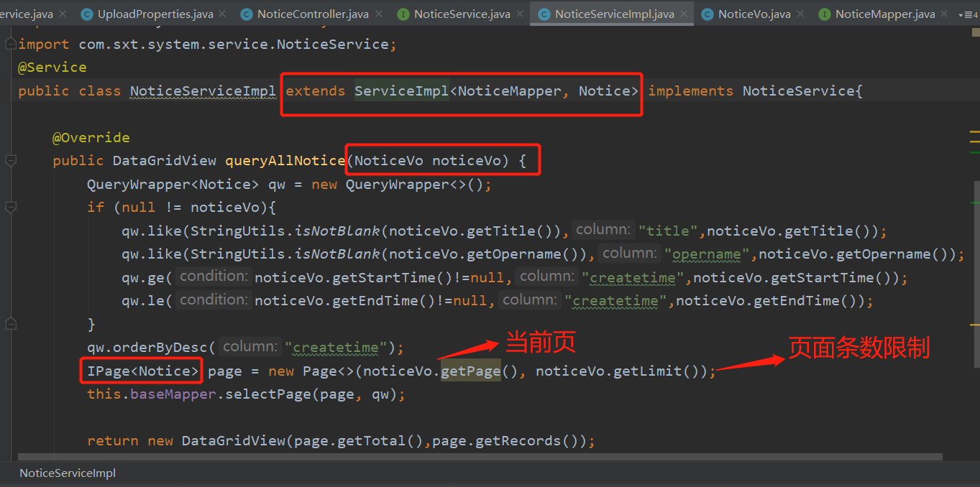Click new QueryWrapper<>() constructor call

[398, 185]
